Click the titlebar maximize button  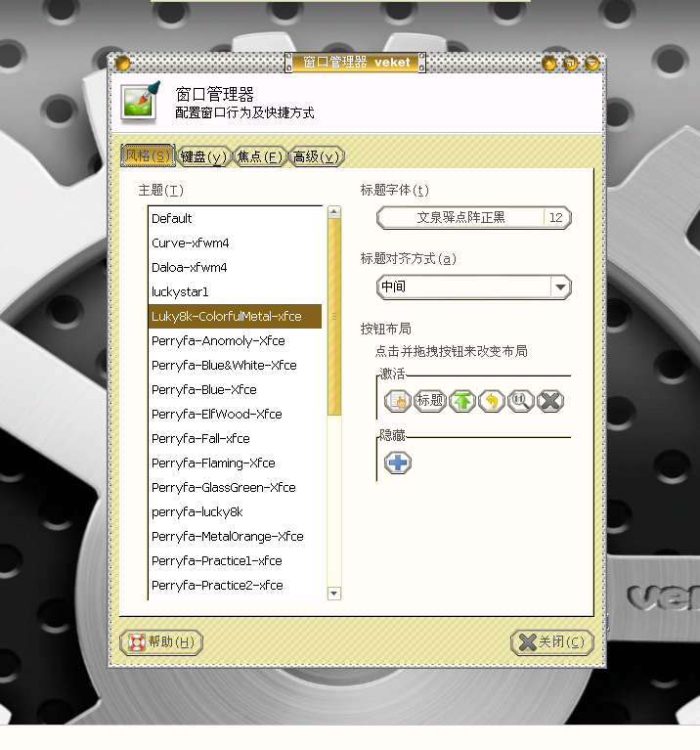point(570,63)
